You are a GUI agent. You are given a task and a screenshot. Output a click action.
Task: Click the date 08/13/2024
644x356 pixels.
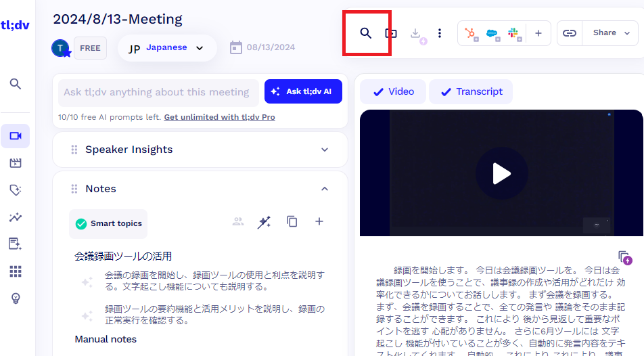pos(271,47)
